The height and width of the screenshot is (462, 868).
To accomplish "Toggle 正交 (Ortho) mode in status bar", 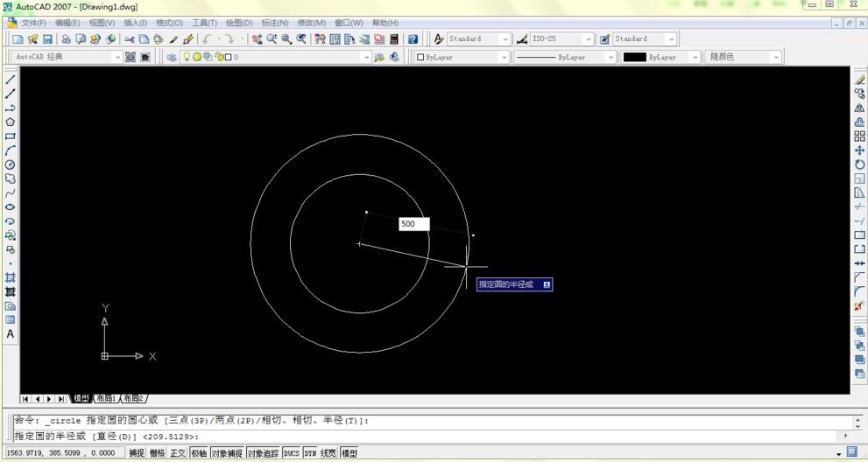I will pos(178,453).
